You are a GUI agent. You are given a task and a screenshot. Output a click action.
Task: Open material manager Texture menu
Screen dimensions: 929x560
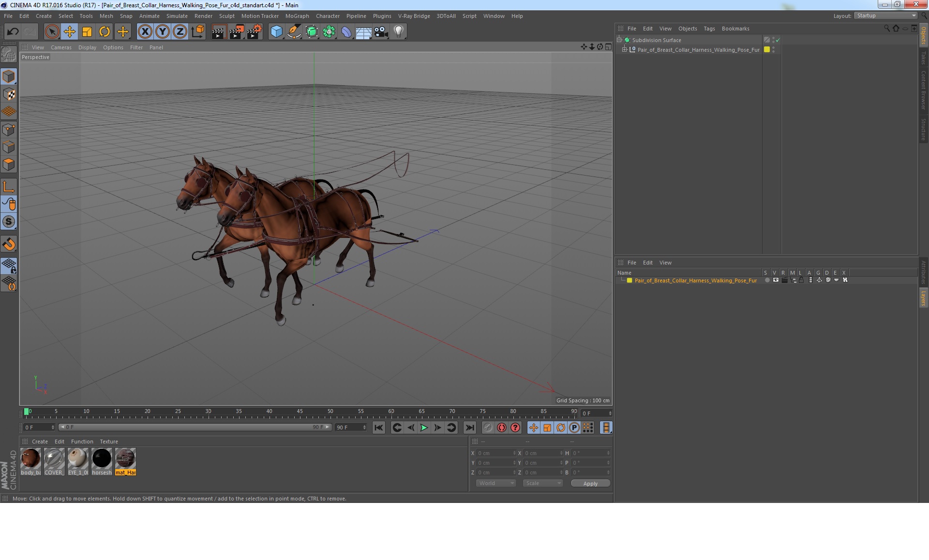coord(109,442)
